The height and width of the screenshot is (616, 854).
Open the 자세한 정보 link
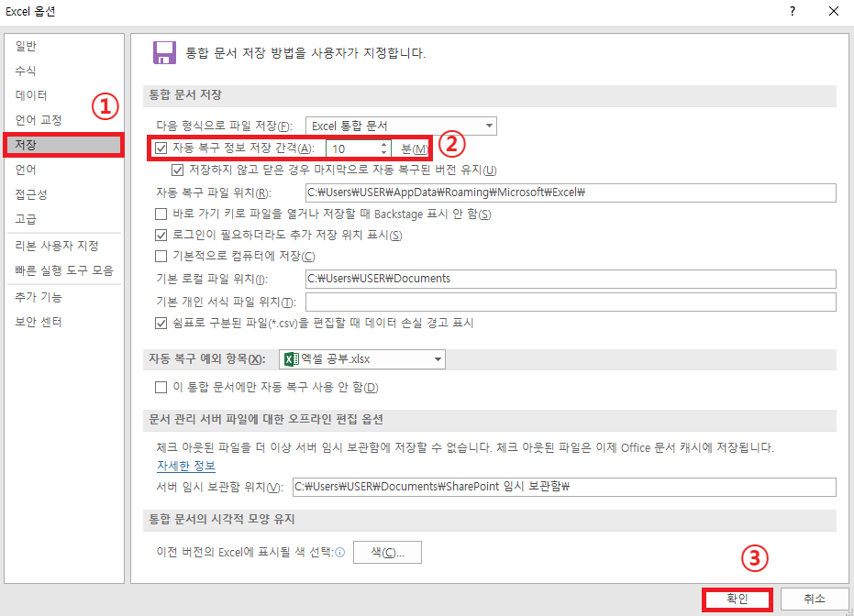(x=186, y=466)
